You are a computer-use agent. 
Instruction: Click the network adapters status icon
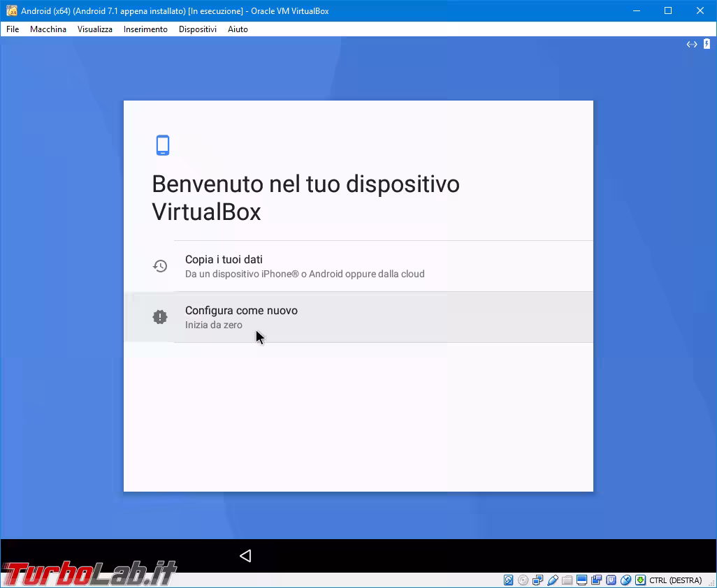537,580
